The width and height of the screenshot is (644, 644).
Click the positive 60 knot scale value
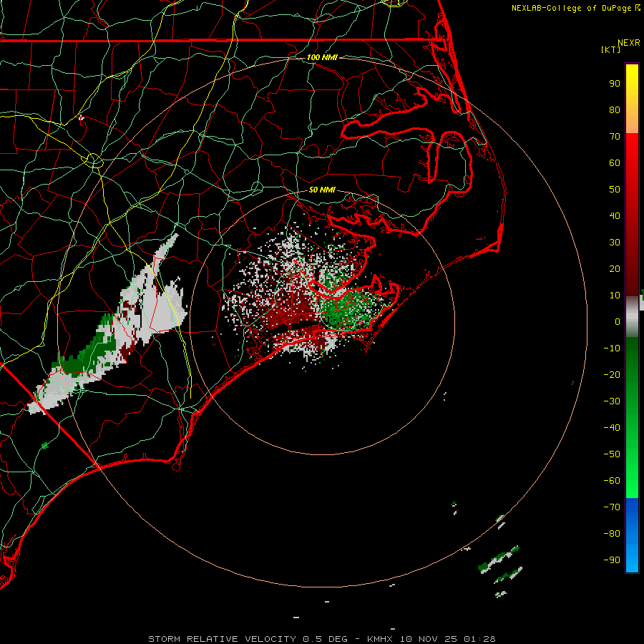coord(615,162)
